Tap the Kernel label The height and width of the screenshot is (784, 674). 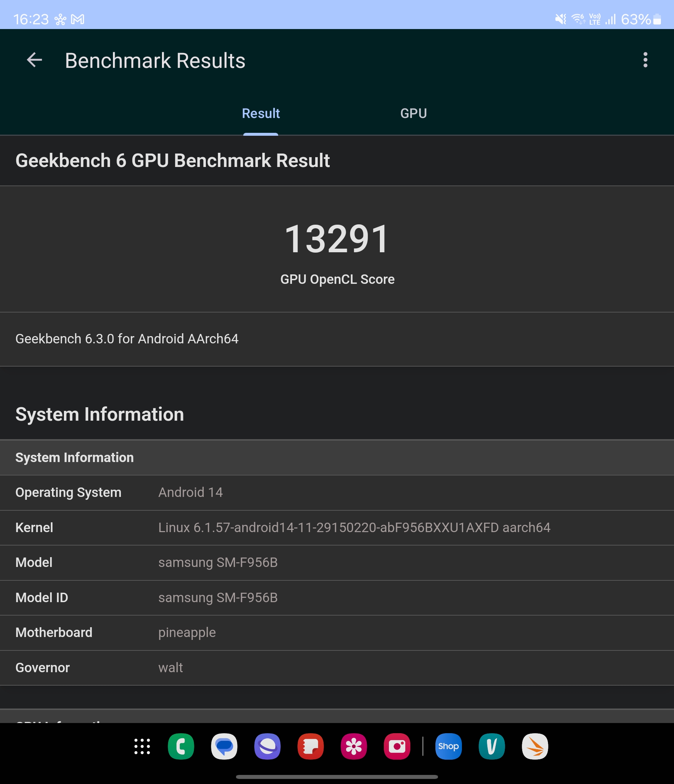pyautogui.click(x=34, y=527)
